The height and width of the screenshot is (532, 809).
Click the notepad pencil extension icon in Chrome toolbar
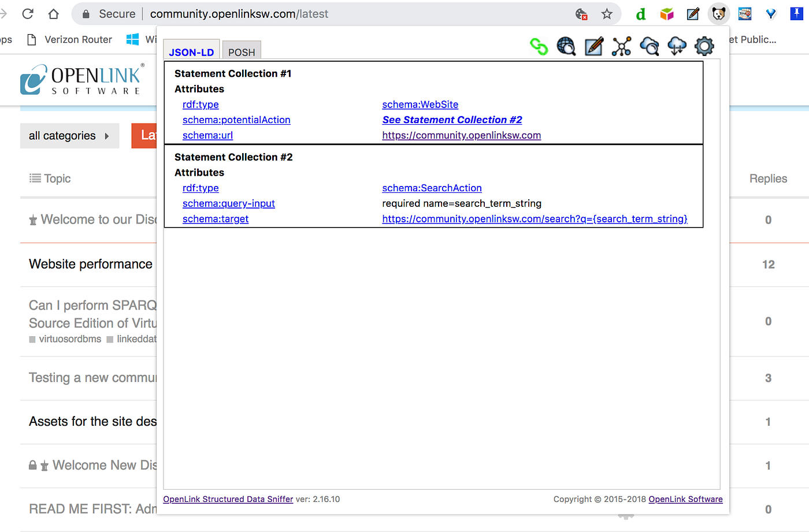693,14
